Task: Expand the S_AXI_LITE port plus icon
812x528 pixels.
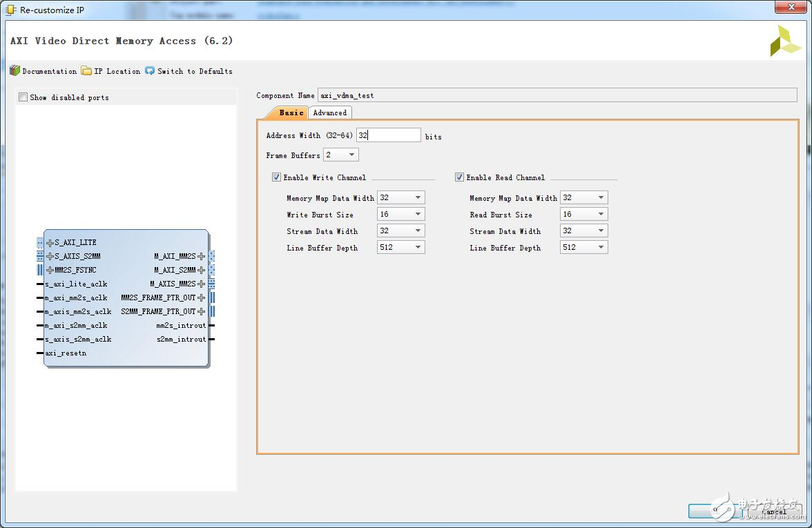Action: tap(50, 243)
